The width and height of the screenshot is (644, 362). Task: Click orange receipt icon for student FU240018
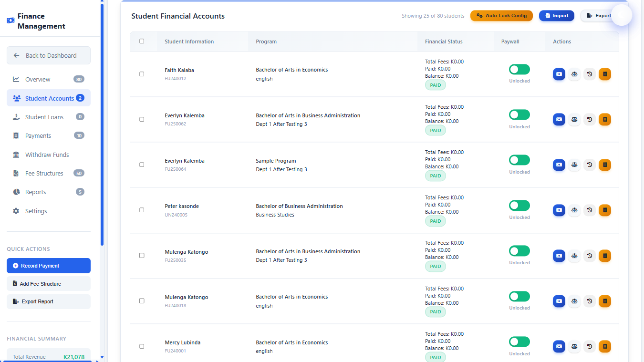click(x=604, y=301)
